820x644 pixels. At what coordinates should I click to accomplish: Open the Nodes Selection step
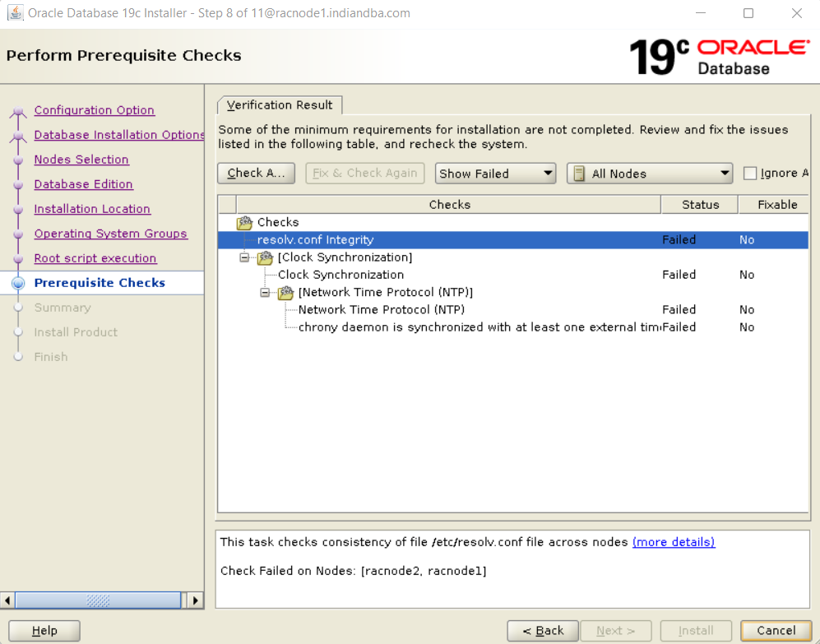(81, 160)
